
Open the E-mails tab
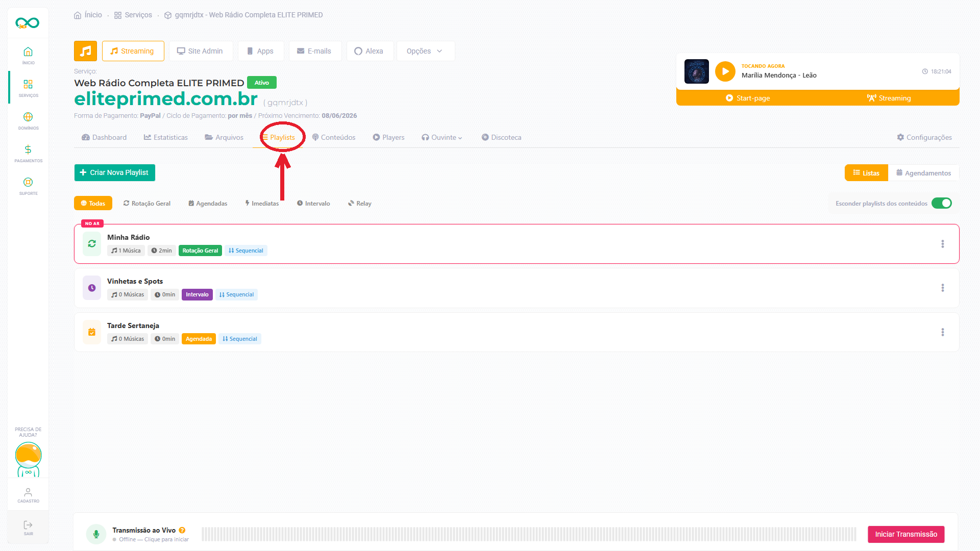315,51
